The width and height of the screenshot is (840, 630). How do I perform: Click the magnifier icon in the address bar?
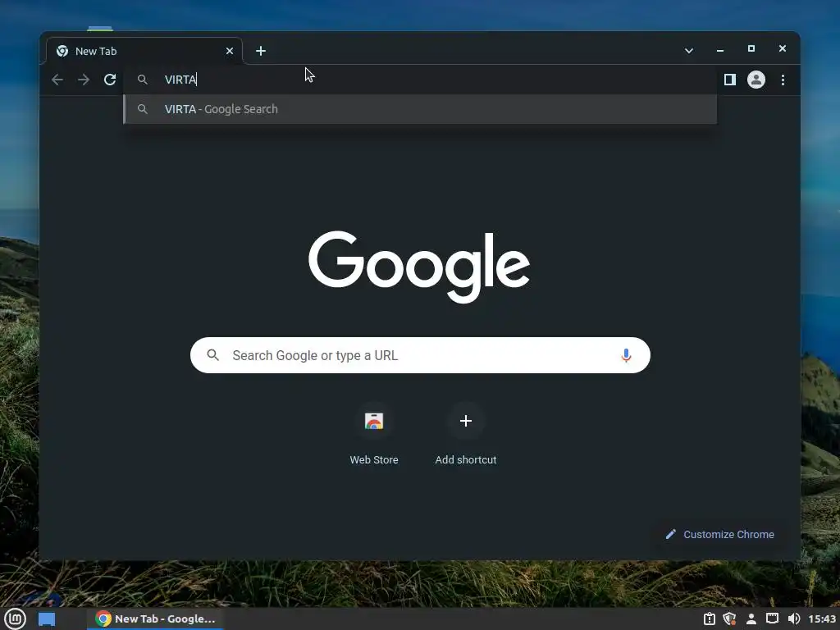coord(143,80)
